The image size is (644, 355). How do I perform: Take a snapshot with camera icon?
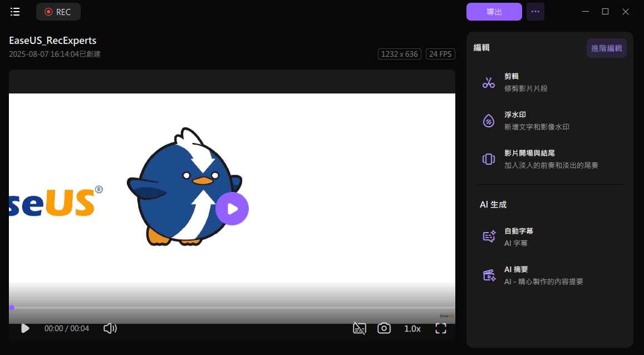(384, 328)
